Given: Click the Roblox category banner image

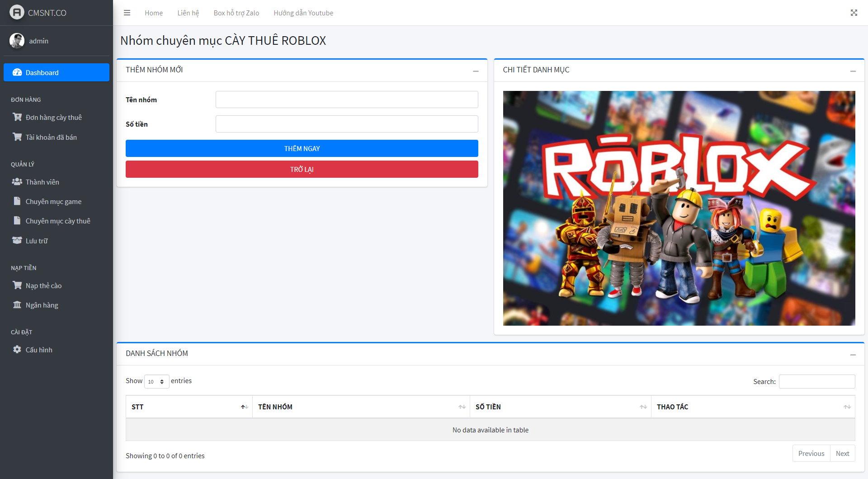Looking at the screenshot, I should point(679,208).
